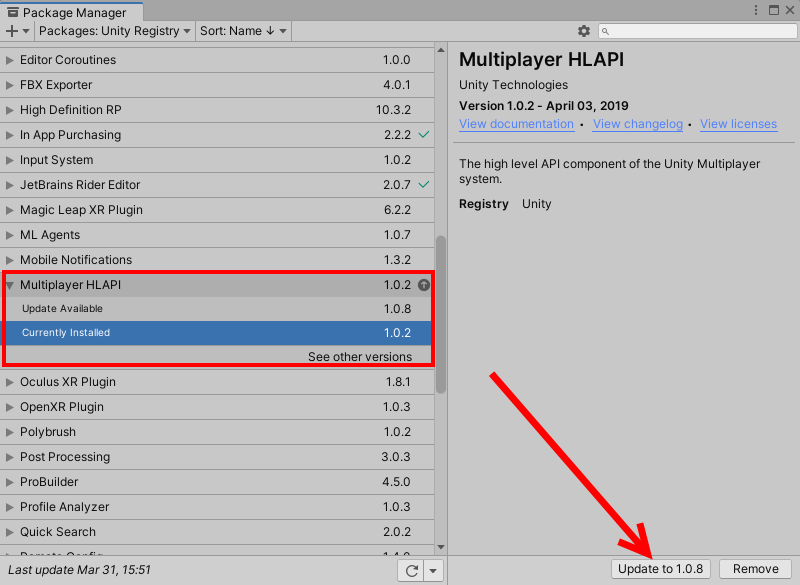Click the installed checkmark on JetBrains Rider Editor
800x585 pixels.
click(423, 184)
